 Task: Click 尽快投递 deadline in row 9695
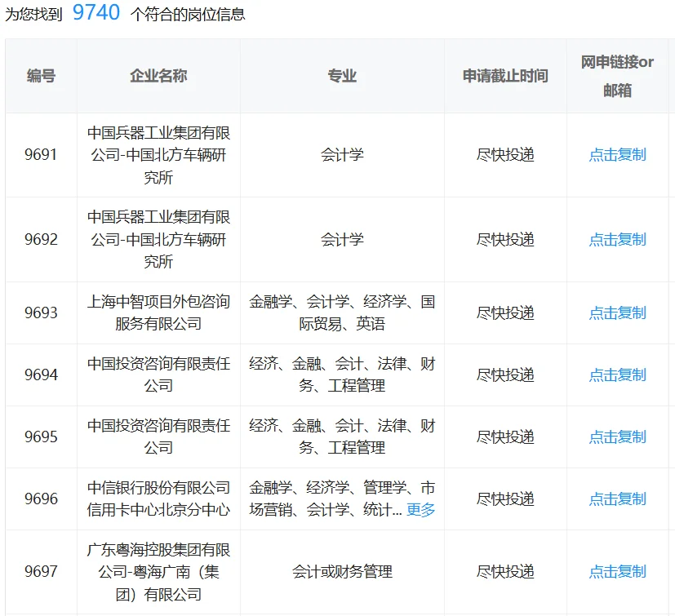(x=505, y=437)
